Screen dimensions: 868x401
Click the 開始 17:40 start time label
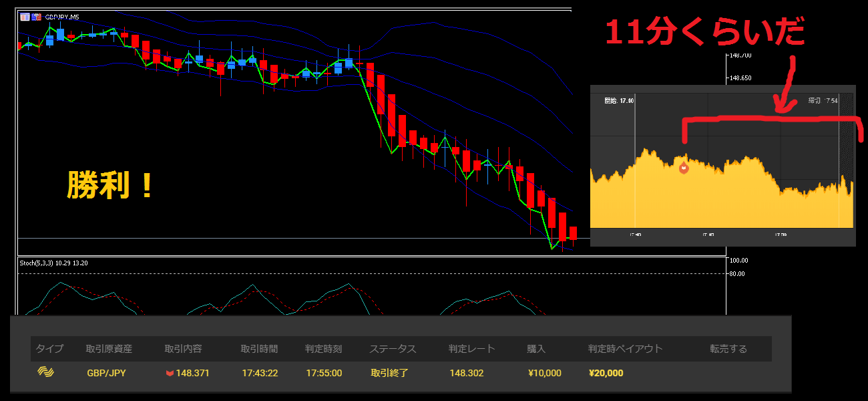[619, 101]
